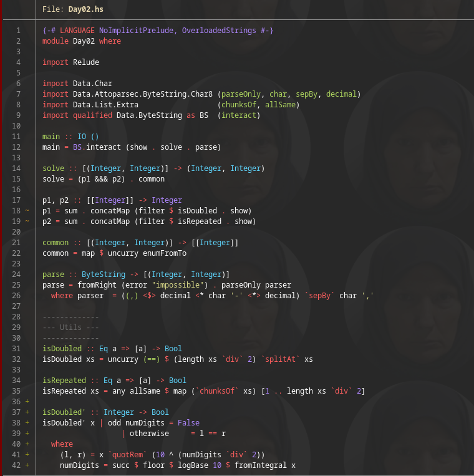Click 'enumFromTo' on line 22
Screen dimensions: 474x476
tap(165, 253)
